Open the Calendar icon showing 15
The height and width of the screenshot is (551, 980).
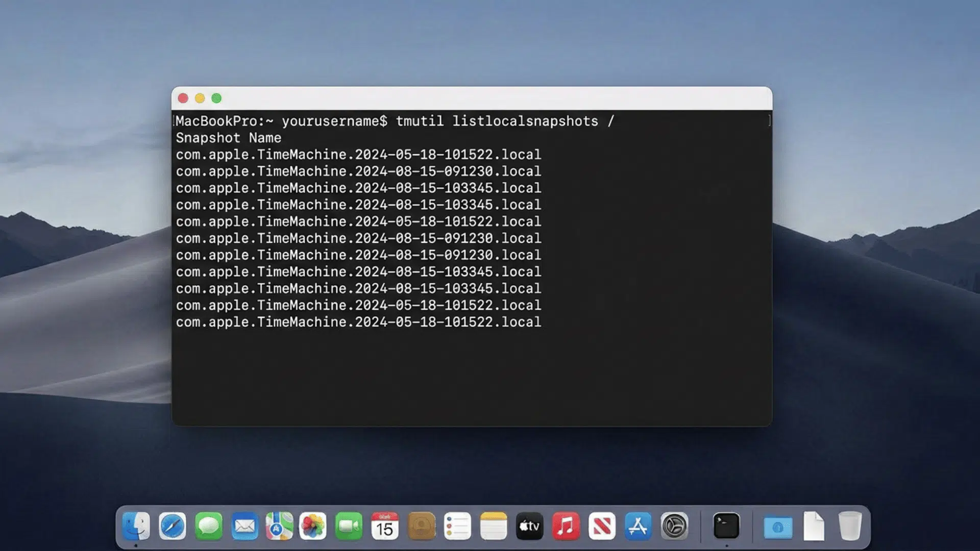385,526
